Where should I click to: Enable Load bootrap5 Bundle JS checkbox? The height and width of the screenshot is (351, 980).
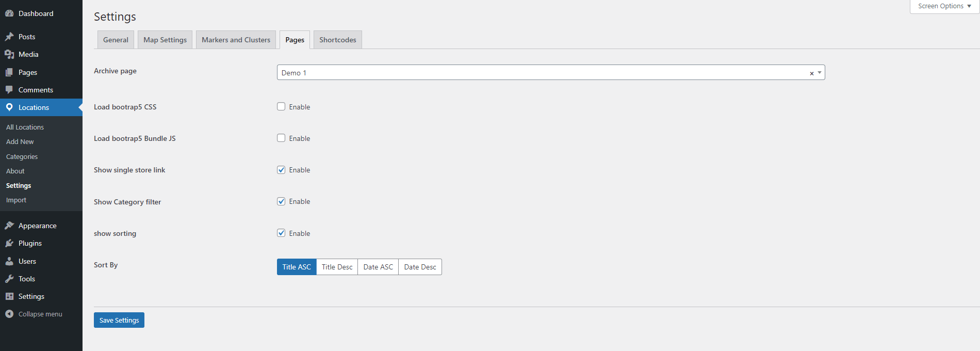point(281,138)
